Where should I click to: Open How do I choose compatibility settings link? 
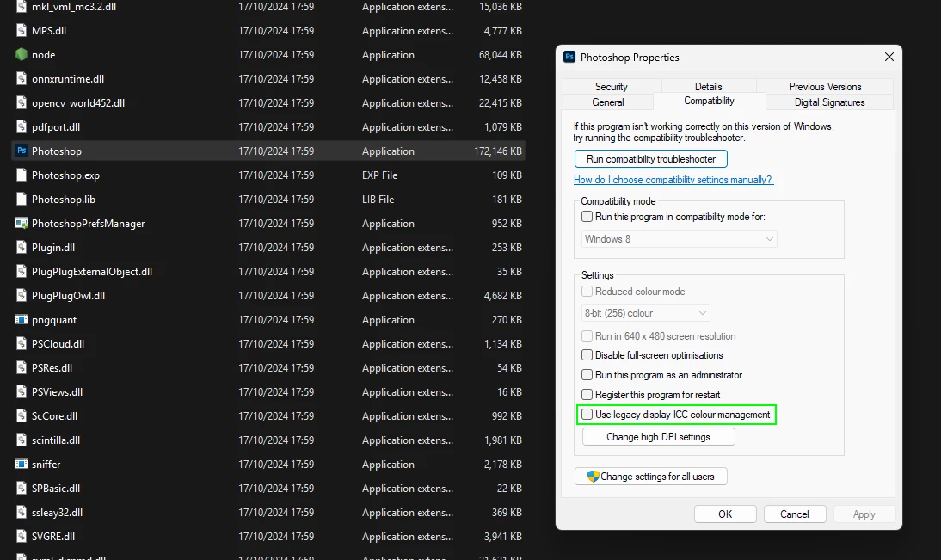point(673,180)
